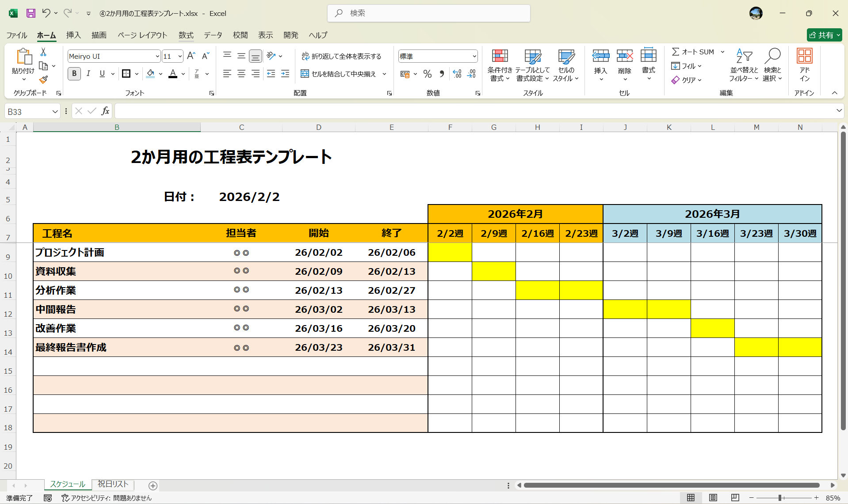Switch to the 挿入 ribbon tab
The width and height of the screenshot is (848, 504).
(x=73, y=35)
